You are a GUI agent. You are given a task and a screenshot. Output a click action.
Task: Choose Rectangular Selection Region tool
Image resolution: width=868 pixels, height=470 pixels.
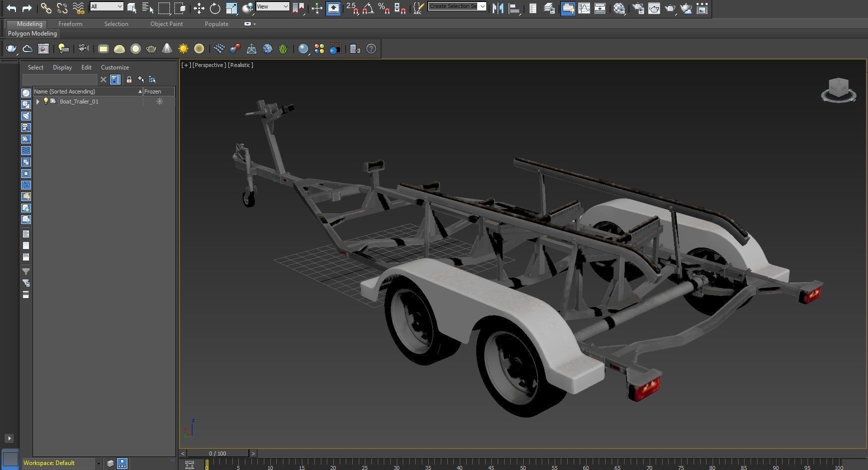point(164,8)
